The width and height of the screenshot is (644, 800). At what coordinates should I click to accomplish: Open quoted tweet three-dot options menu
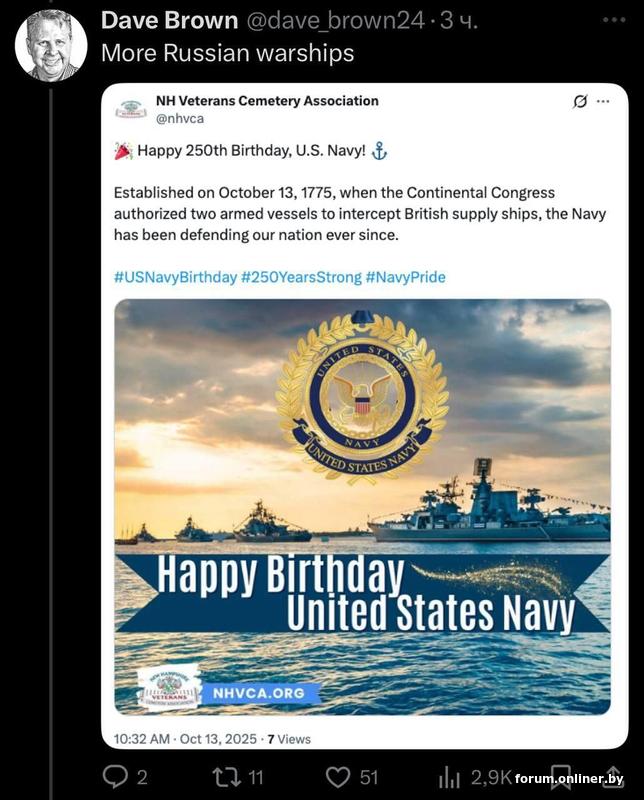(603, 101)
